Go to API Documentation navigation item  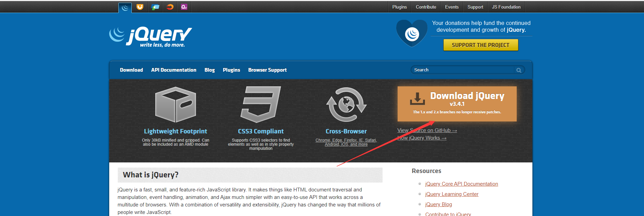point(174,70)
